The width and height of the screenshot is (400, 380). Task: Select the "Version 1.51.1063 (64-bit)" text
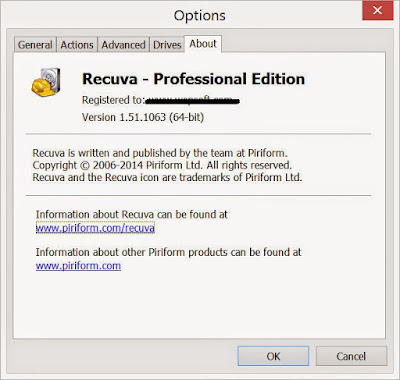coord(143,117)
